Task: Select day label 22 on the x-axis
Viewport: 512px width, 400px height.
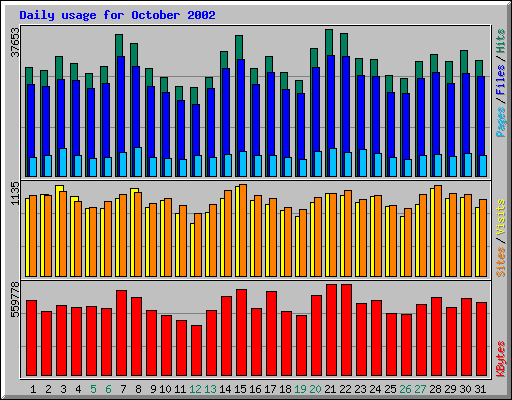Action: 345,389
